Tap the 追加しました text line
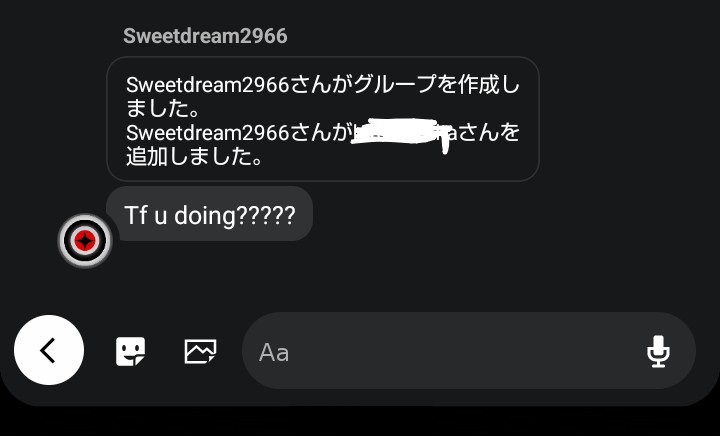 (194, 157)
